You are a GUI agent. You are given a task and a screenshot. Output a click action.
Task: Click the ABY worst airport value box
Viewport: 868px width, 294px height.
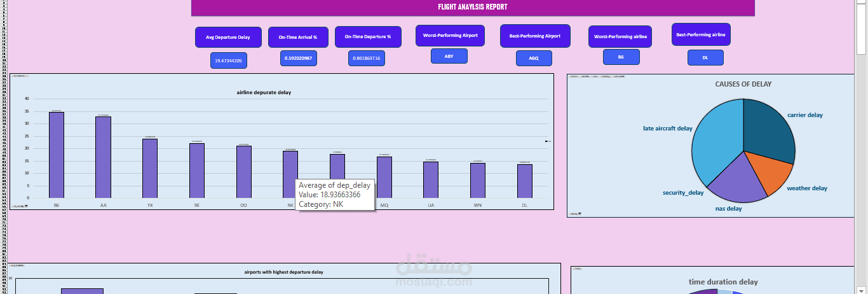point(449,56)
